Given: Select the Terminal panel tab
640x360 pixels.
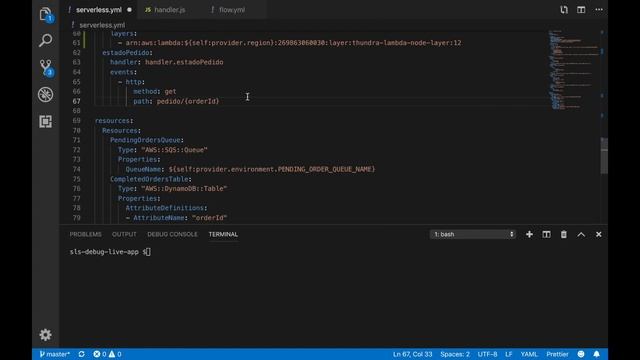Looking at the screenshot, I should click(x=223, y=234).
